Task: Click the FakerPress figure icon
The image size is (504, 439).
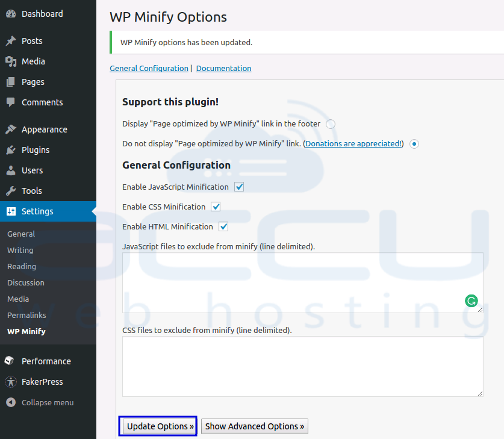Action: click(11, 381)
